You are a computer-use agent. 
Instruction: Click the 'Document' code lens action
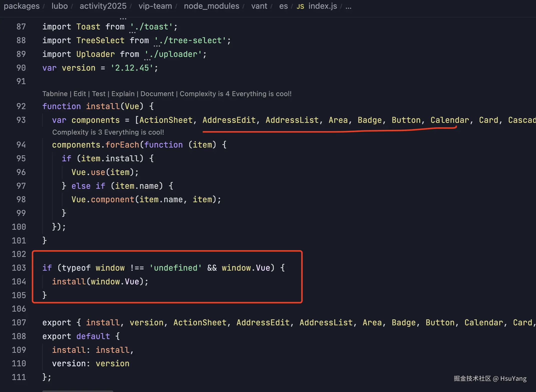tap(157, 94)
